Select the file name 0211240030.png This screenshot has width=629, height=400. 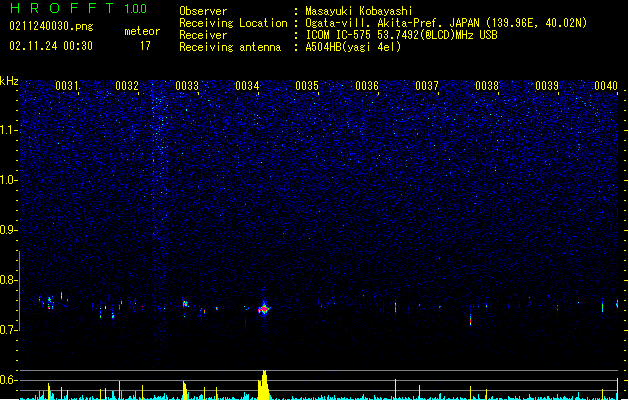pos(51,26)
